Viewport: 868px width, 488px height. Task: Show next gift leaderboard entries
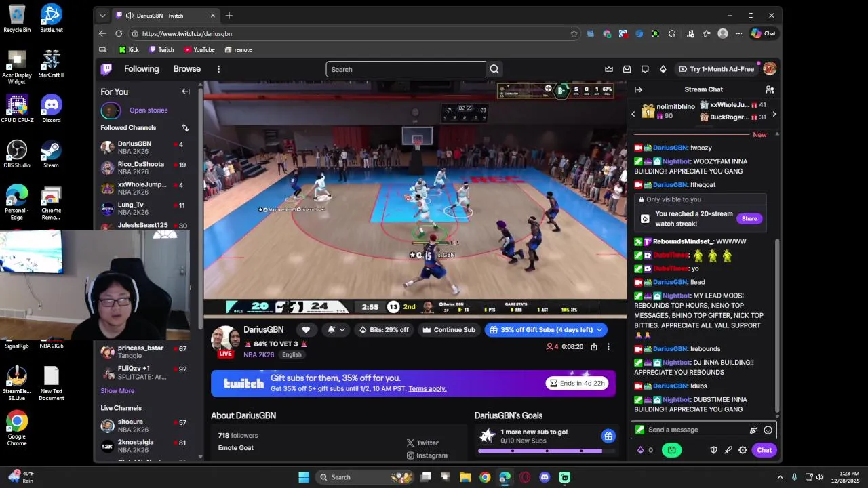[774, 114]
